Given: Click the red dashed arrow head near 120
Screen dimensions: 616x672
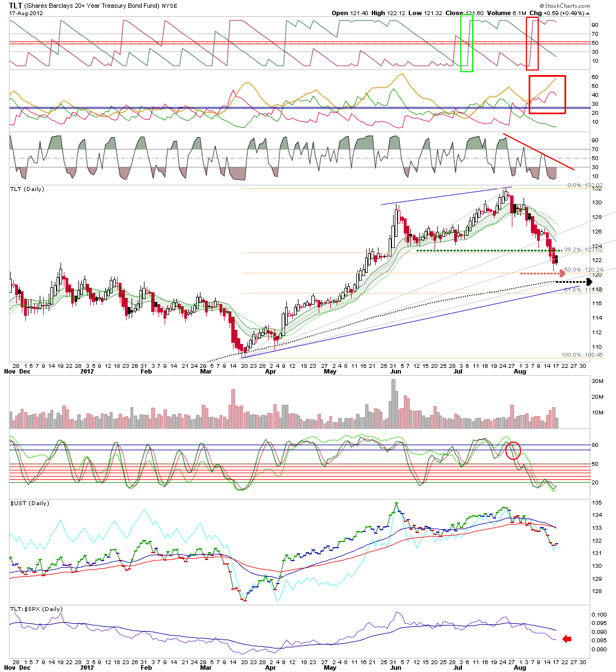Looking at the screenshot, I should (563, 273).
